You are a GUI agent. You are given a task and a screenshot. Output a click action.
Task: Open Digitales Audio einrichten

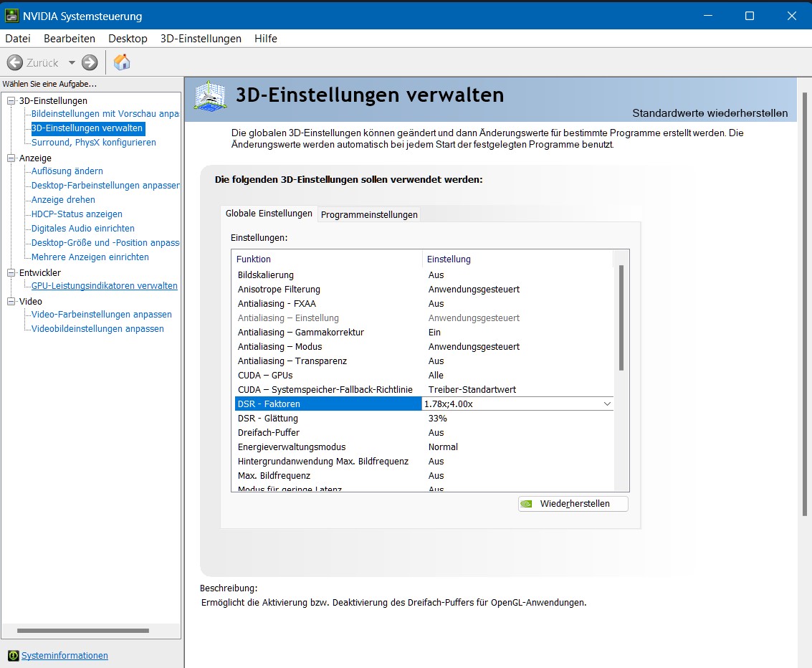pyautogui.click(x=83, y=229)
